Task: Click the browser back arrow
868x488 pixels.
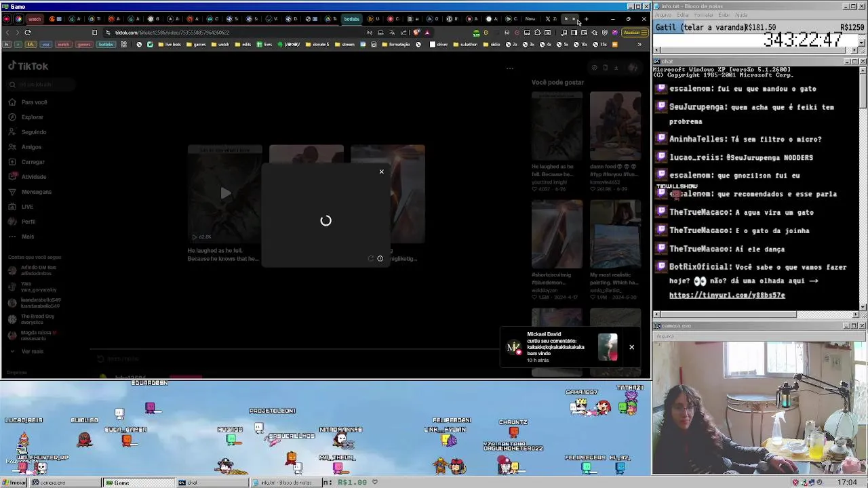Action: [x=7, y=33]
